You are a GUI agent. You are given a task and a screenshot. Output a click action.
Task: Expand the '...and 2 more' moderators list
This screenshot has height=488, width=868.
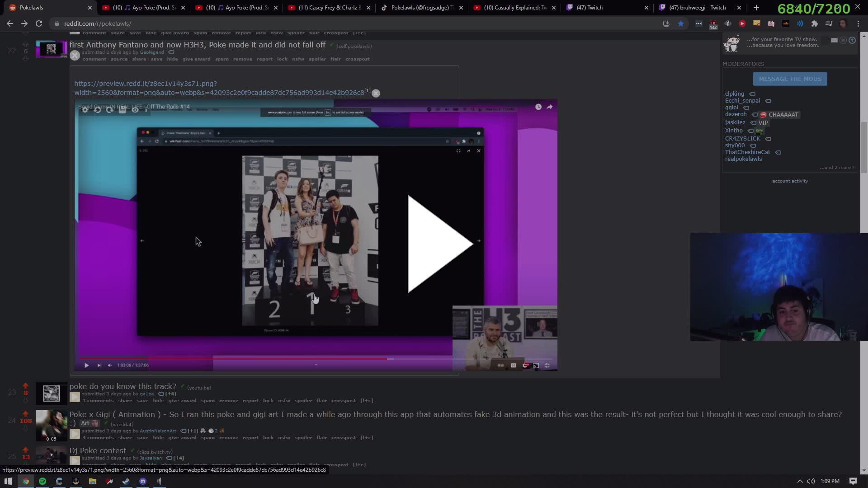[x=837, y=167]
